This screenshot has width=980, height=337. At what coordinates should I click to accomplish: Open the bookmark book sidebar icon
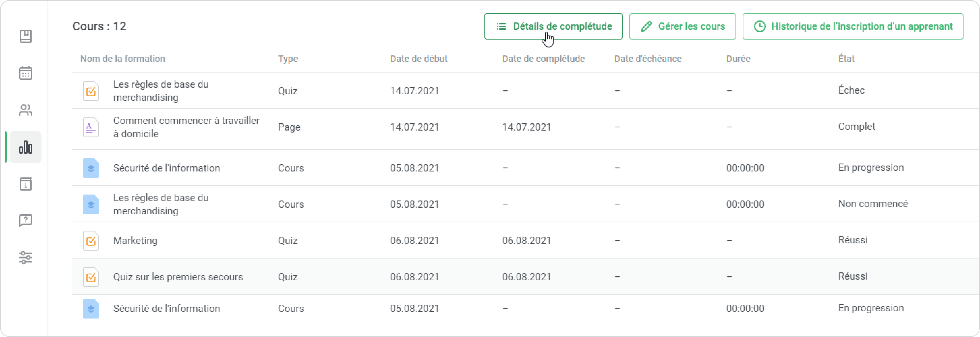(25, 36)
